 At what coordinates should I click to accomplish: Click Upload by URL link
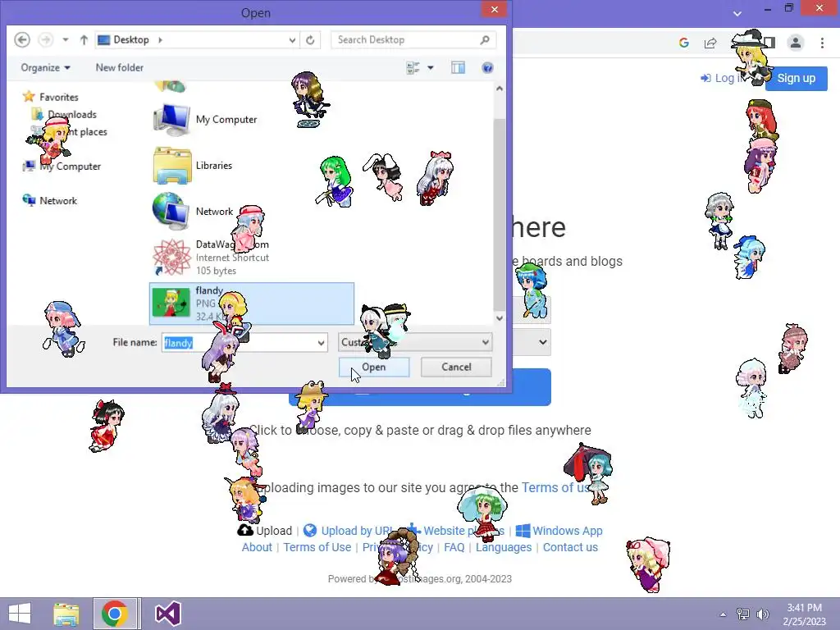[x=356, y=531]
